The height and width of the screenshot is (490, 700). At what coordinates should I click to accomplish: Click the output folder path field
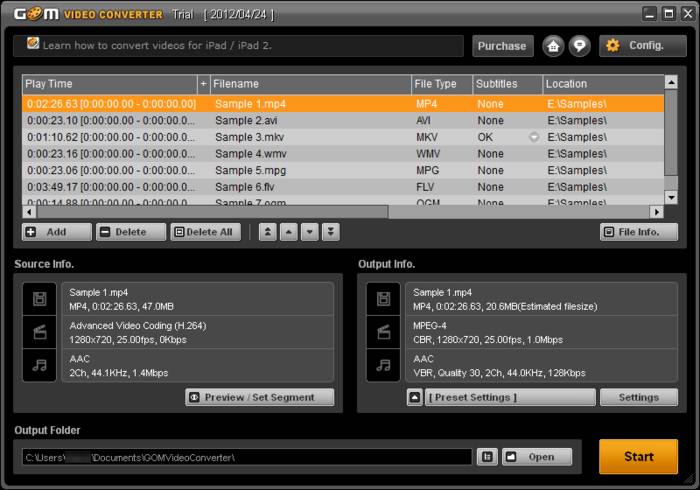coord(246,457)
